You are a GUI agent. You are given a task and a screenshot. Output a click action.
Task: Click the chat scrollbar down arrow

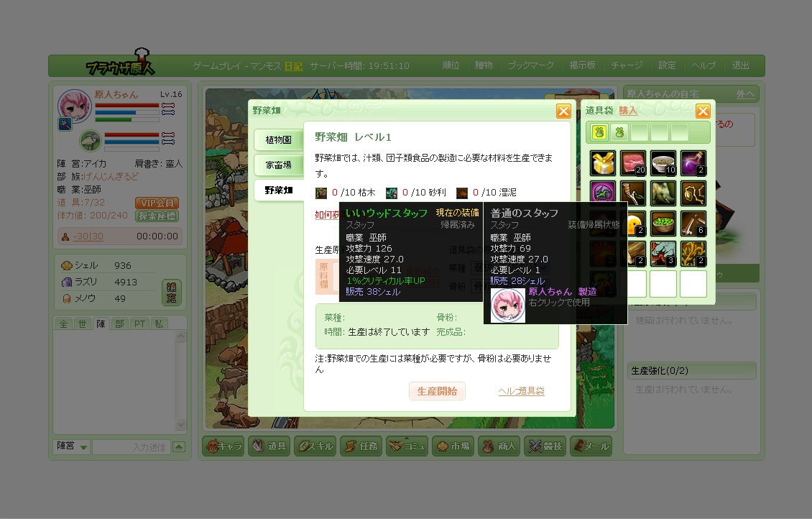tap(180, 425)
